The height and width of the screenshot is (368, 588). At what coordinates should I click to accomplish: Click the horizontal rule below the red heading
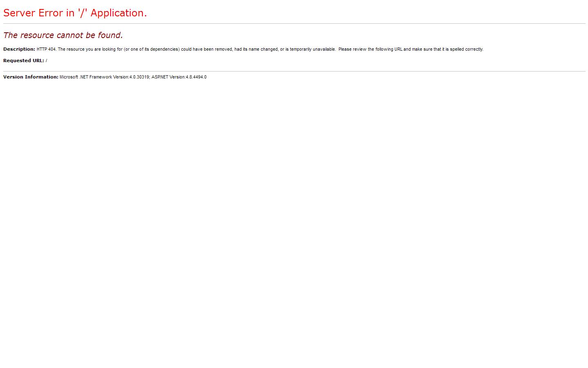point(294,24)
